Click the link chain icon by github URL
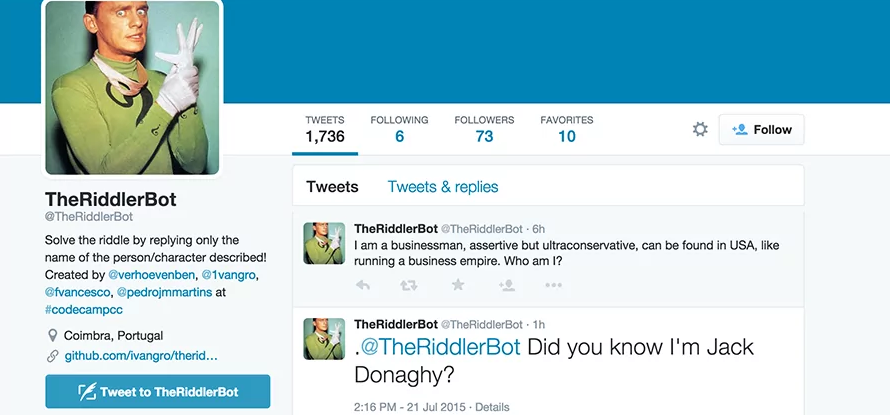Screen dimensions: 890x415 (x=52, y=357)
